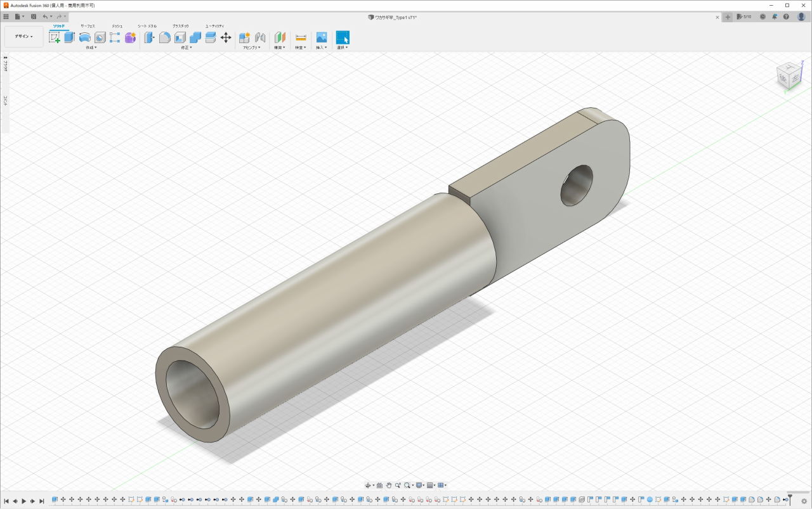Image resolution: width=812 pixels, height=509 pixels.
Task: Expand the 修正 menu
Action: pyautogui.click(x=186, y=48)
